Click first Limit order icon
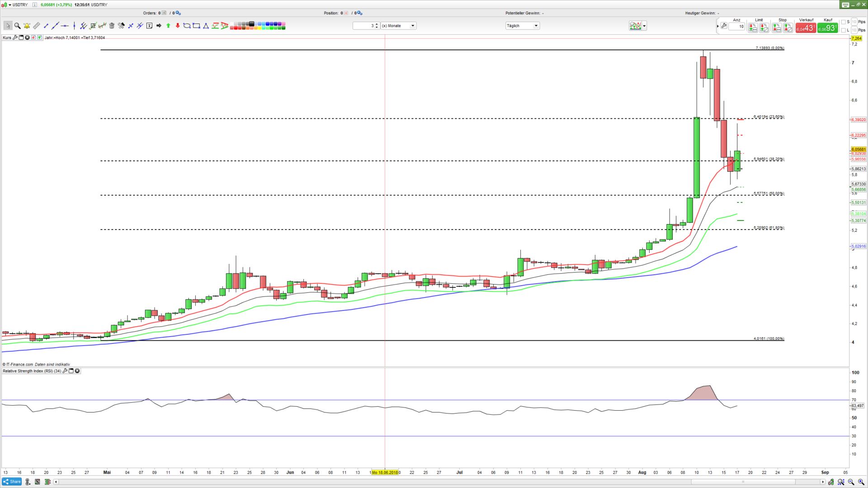 pos(753,28)
